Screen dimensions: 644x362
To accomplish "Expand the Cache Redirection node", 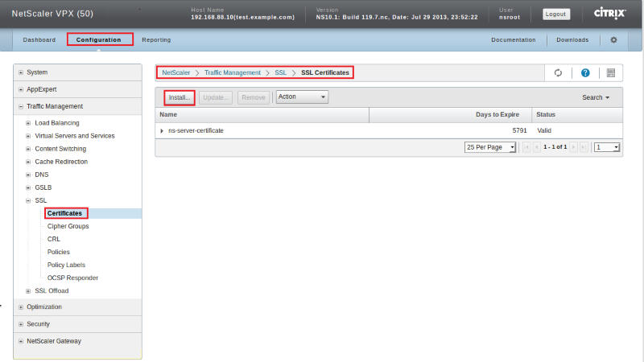I will [28, 162].
